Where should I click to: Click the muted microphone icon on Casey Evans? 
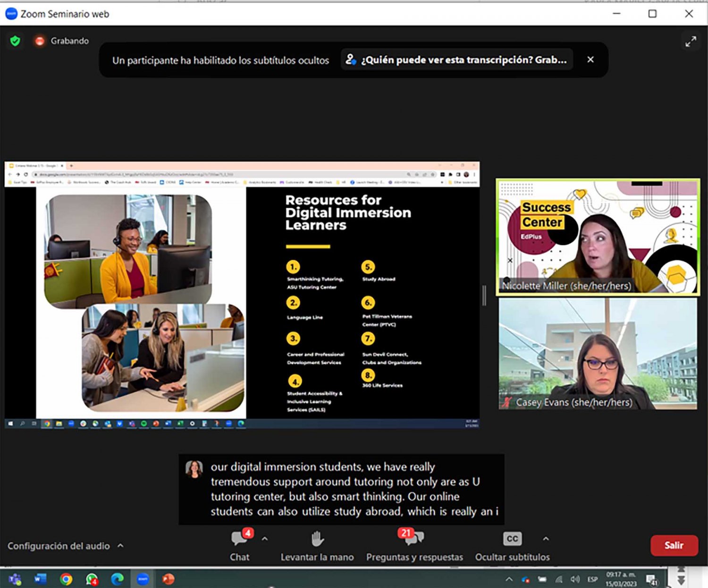pyautogui.click(x=507, y=403)
